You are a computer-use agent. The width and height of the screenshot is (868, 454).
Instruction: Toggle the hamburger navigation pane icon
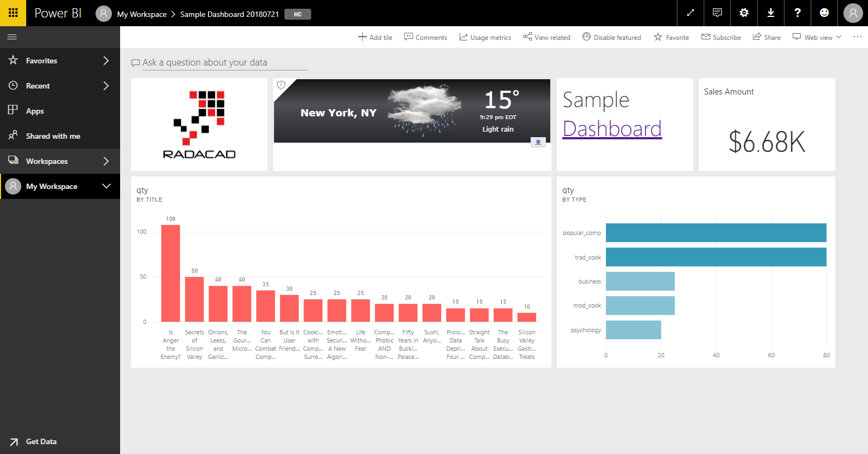(x=12, y=37)
